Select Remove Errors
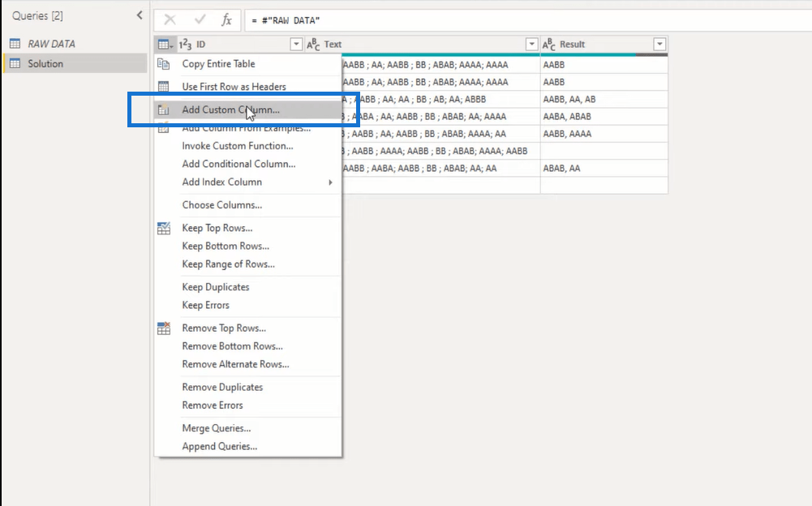Image resolution: width=812 pixels, height=506 pixels. 213,405
